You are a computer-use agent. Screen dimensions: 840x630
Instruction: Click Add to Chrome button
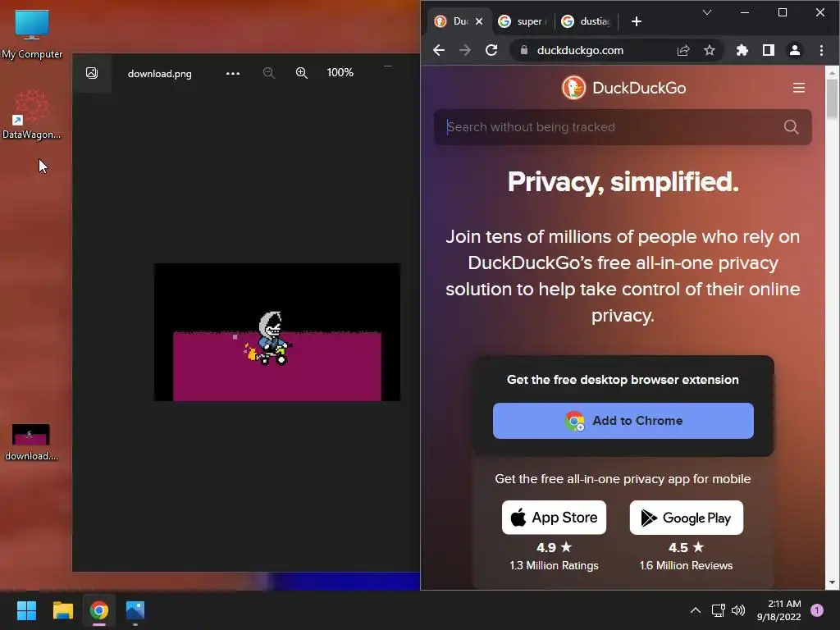(x=623, y=421)
